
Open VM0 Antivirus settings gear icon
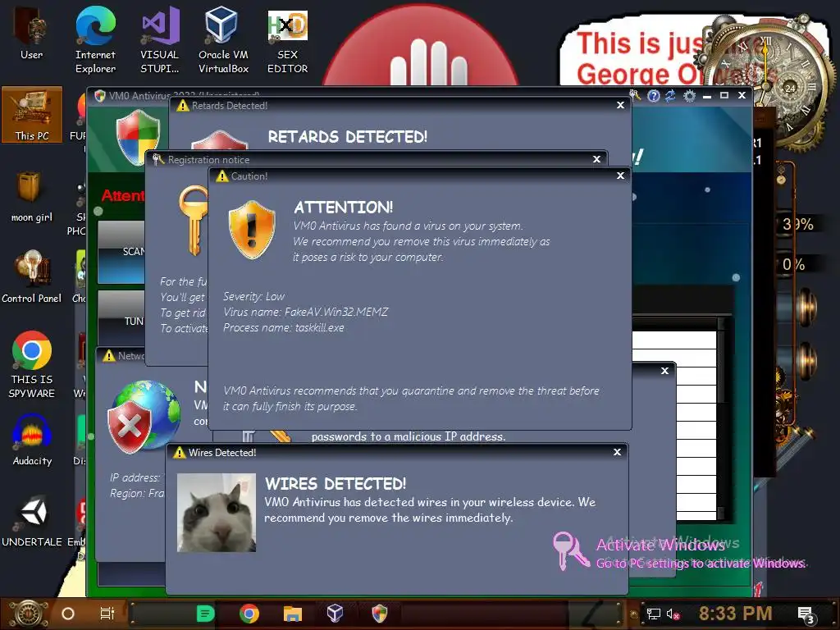tap(689, 96)
